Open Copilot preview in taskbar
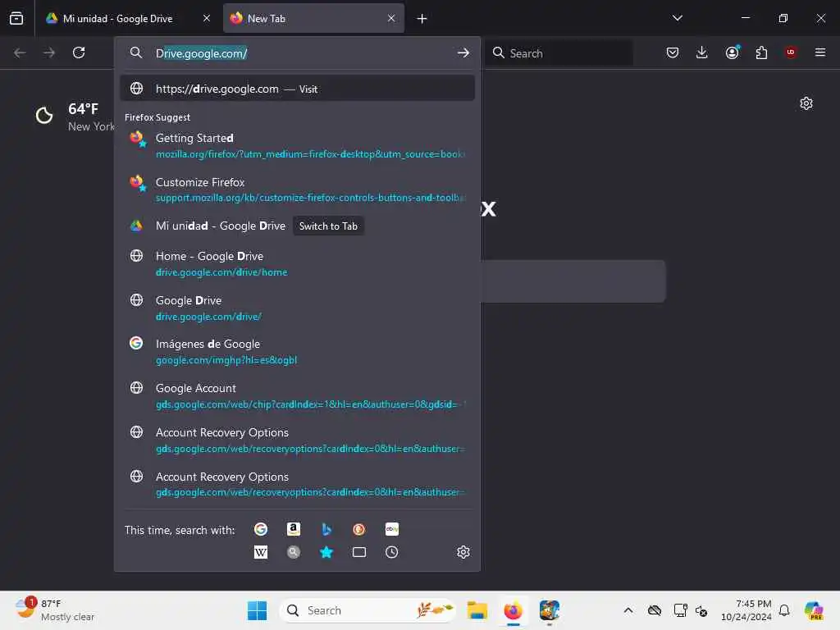840x630 pixels. [814, 610]
